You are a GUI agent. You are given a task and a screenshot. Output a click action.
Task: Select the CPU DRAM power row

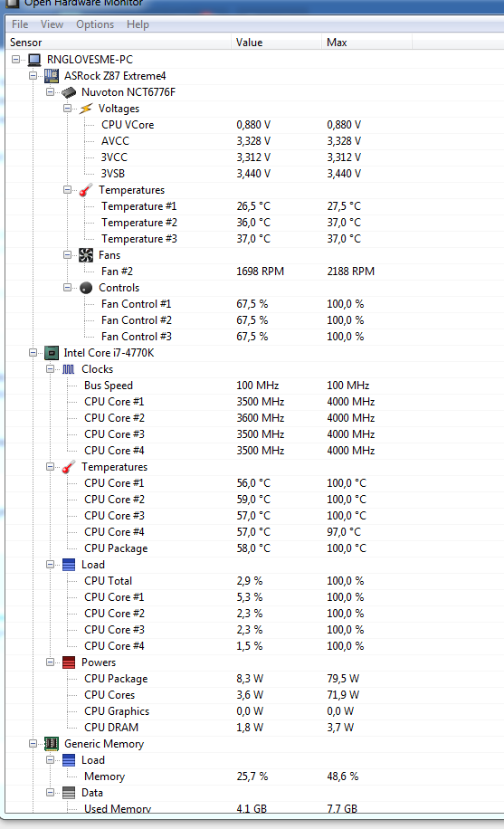[x=255, y=728]
